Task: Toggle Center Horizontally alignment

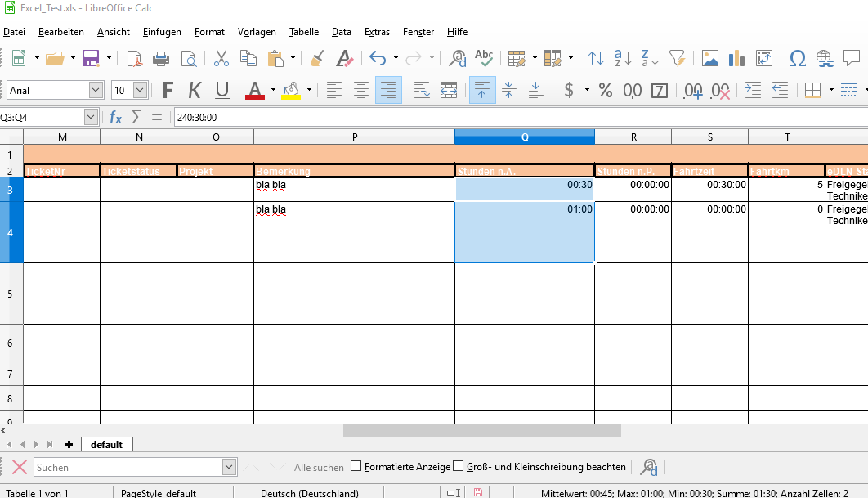Action: coord(361,90)
